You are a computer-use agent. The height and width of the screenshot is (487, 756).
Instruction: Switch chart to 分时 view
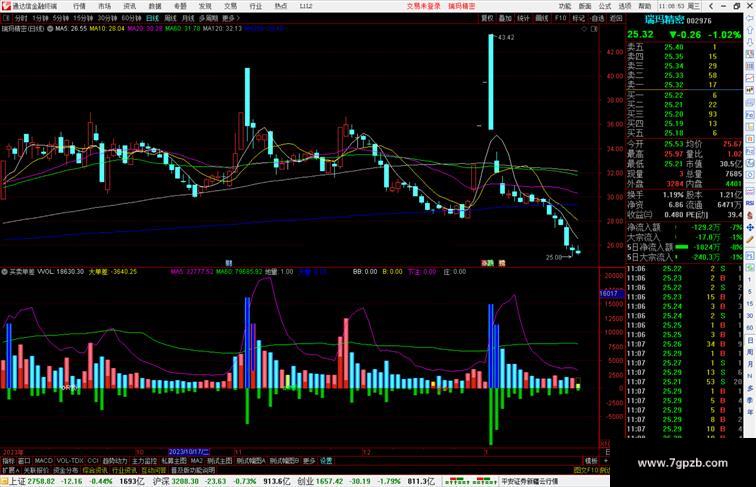[21, 18]
